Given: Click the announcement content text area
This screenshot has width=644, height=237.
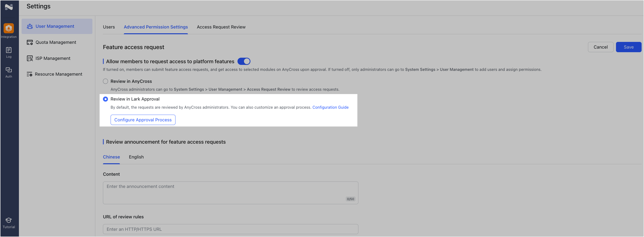Looking at the screenshot, I should pyautogui.click(x=230, y=192).
